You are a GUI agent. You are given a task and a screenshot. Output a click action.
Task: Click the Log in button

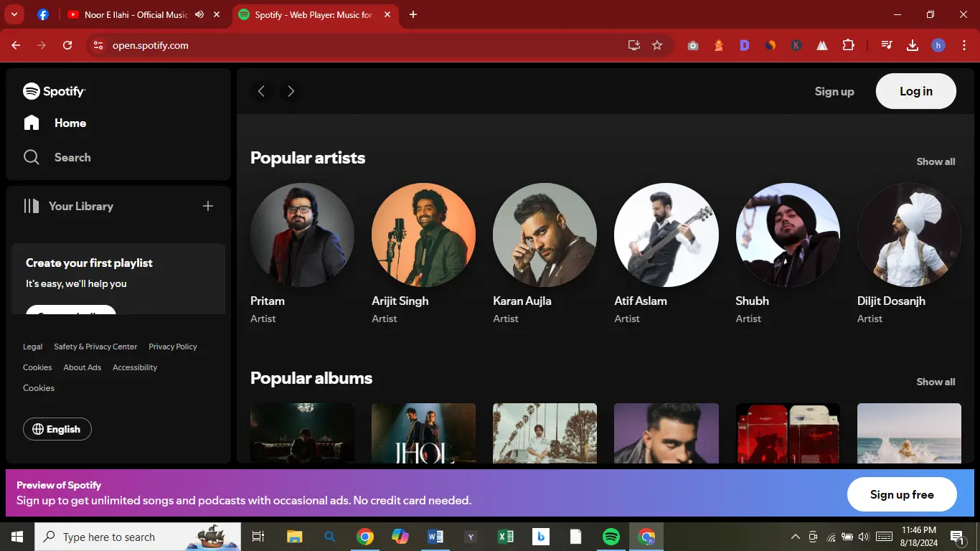pos(916,91)
